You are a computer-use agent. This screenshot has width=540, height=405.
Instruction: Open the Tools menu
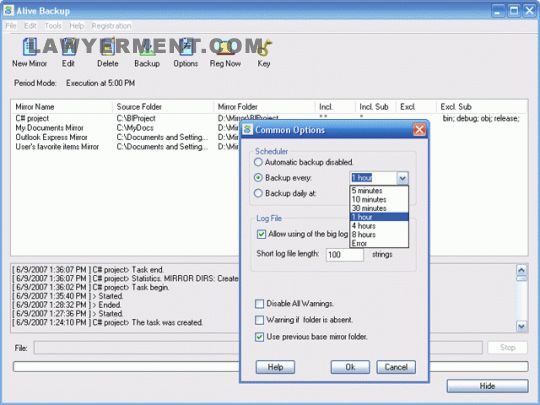point(53,26)
